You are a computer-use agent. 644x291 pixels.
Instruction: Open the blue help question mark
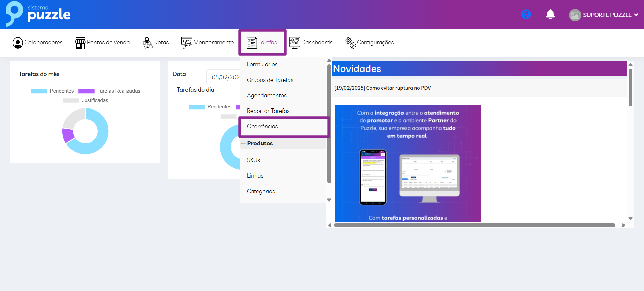click(526, 15)
